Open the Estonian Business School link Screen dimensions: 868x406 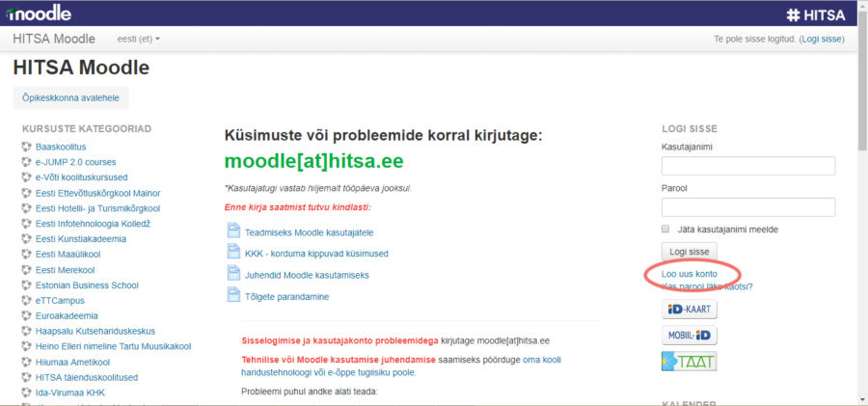(x=87, y=285)
